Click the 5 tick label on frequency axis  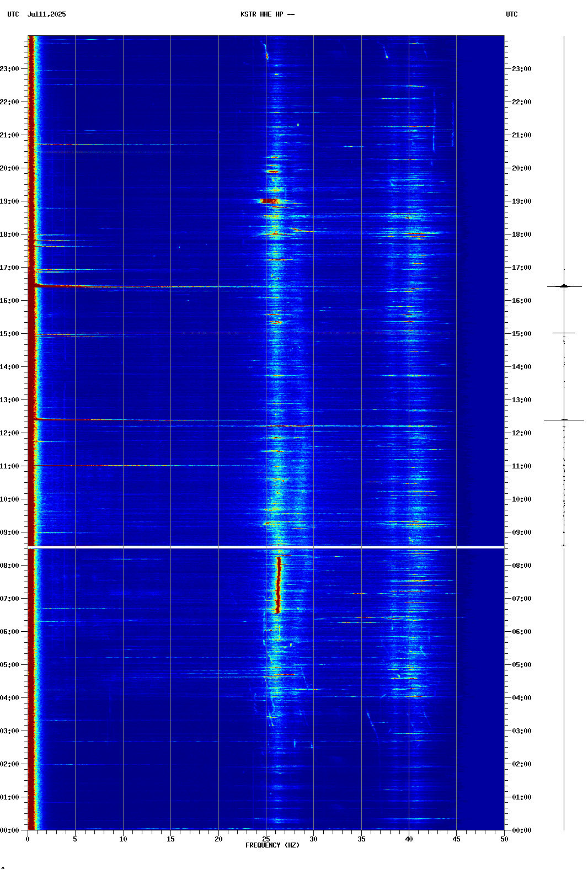pos(75,839)
